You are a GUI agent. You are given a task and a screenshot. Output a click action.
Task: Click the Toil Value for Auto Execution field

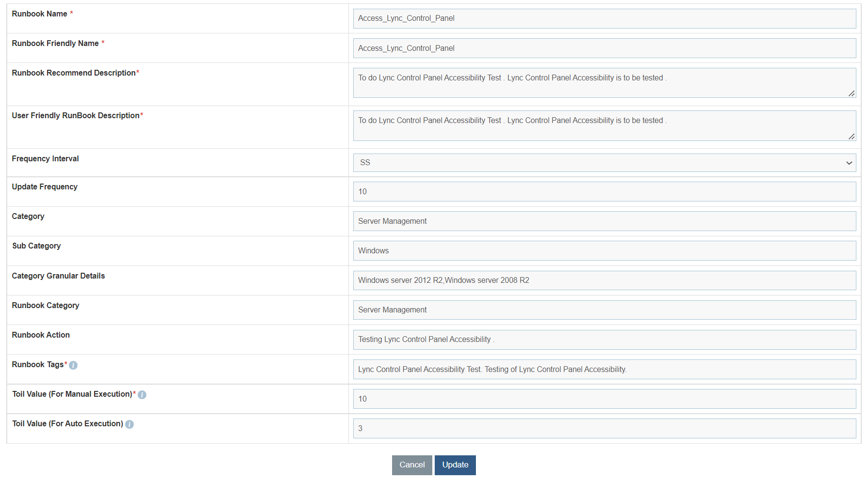pyautogui.click(x=603, y=428)
